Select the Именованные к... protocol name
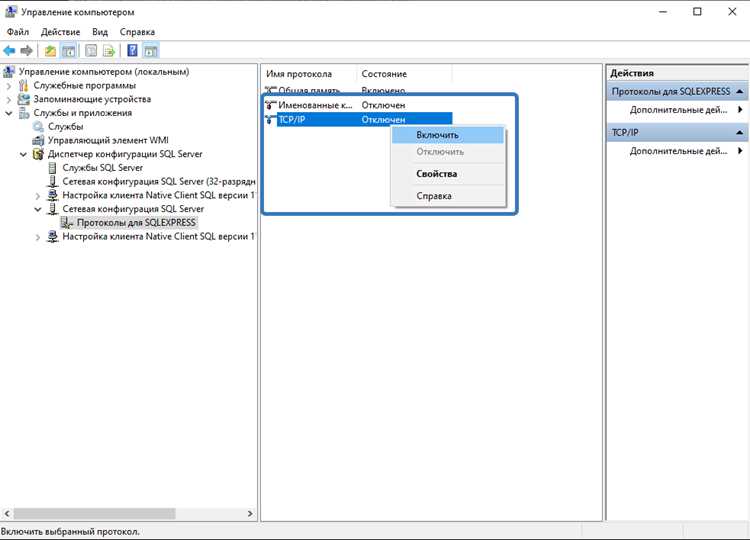 315,105
